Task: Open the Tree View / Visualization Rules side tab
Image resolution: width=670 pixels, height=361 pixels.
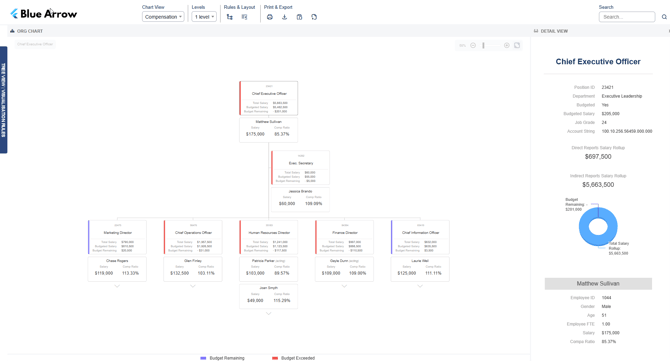Action: [3, 100]
